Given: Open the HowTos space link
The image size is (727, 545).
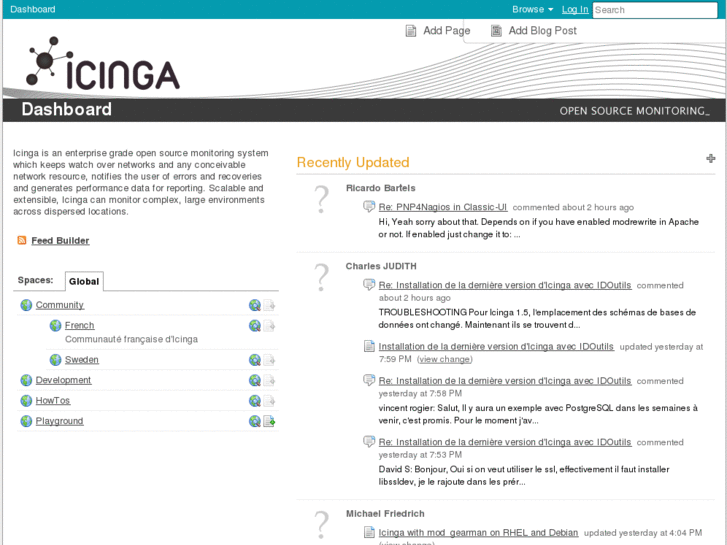Looking at the screenshot, I should tap(53, 400).
